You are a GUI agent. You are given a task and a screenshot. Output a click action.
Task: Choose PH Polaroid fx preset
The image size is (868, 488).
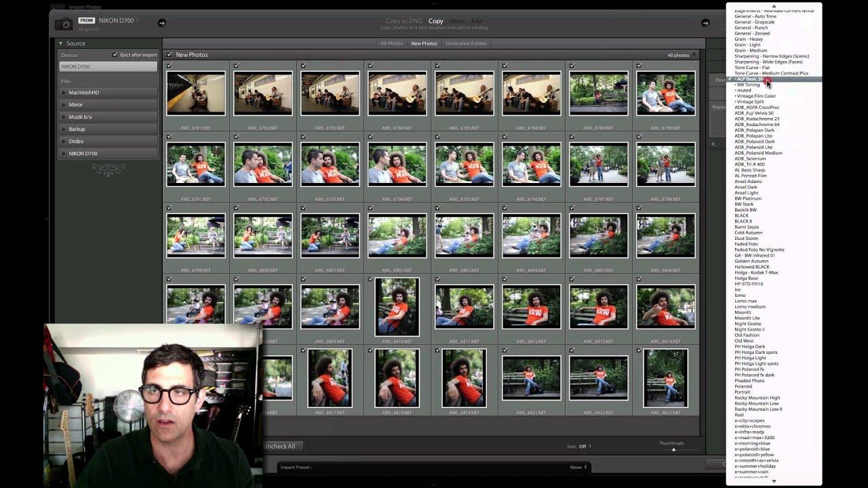(x=749, y=369)
